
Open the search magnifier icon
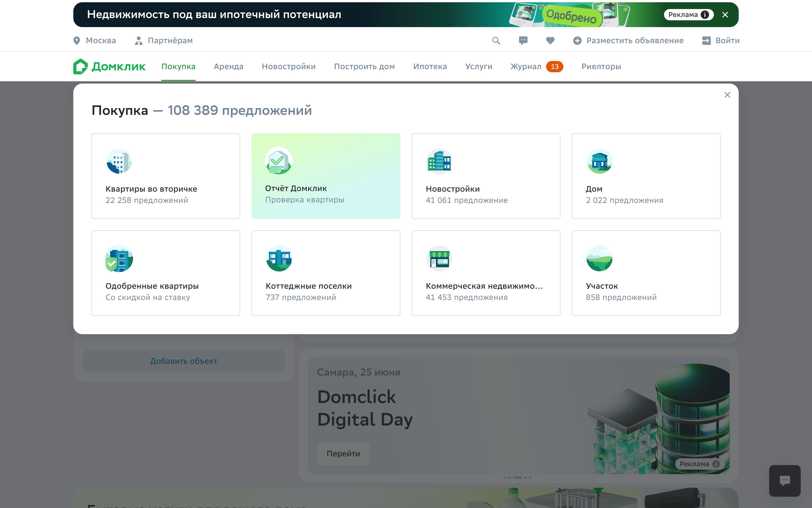click(496, 41)
